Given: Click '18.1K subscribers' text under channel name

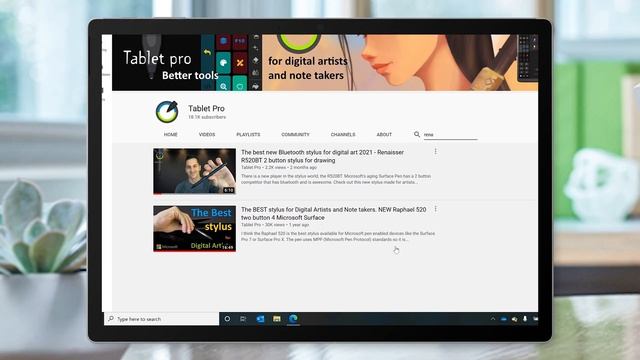Looking at the screenshot, I should click(x=207, y=117).
